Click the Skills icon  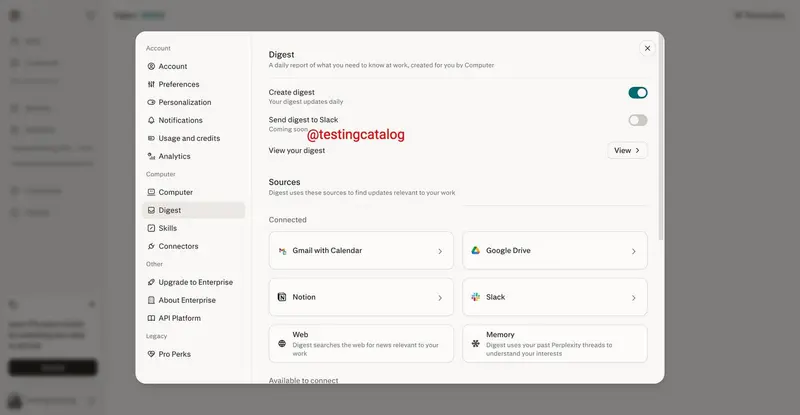151,228
